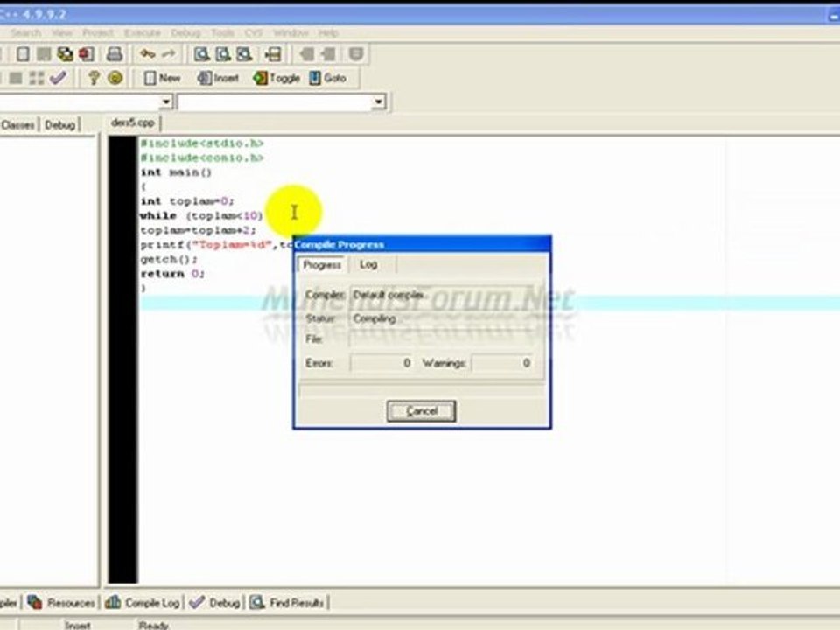Click the Compiler field showing Default compiler
The height and width of the screenshot is (630, 840).
coord(443,295)
